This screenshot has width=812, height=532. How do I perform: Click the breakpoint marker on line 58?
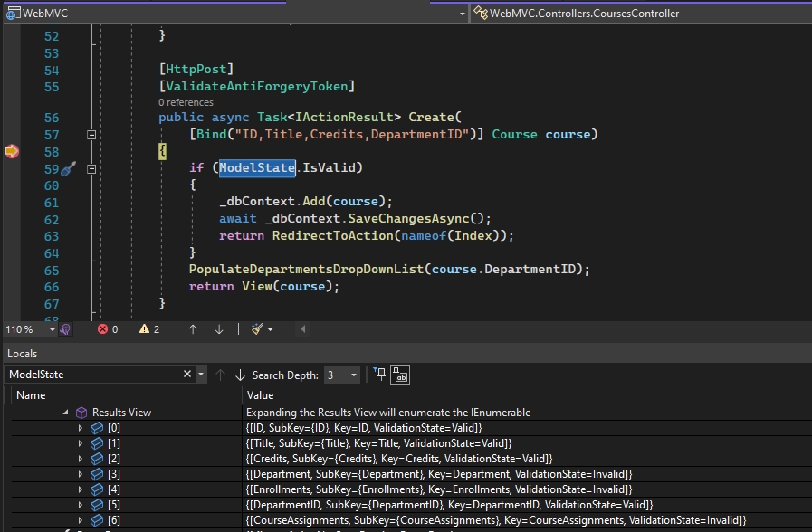[11, 151]
